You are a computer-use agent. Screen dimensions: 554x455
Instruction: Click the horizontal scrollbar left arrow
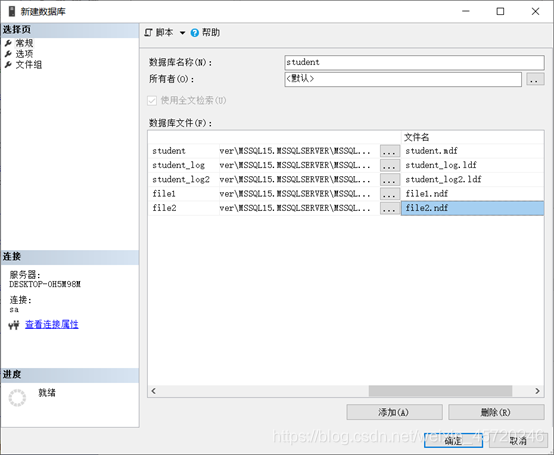pos(153,391)
